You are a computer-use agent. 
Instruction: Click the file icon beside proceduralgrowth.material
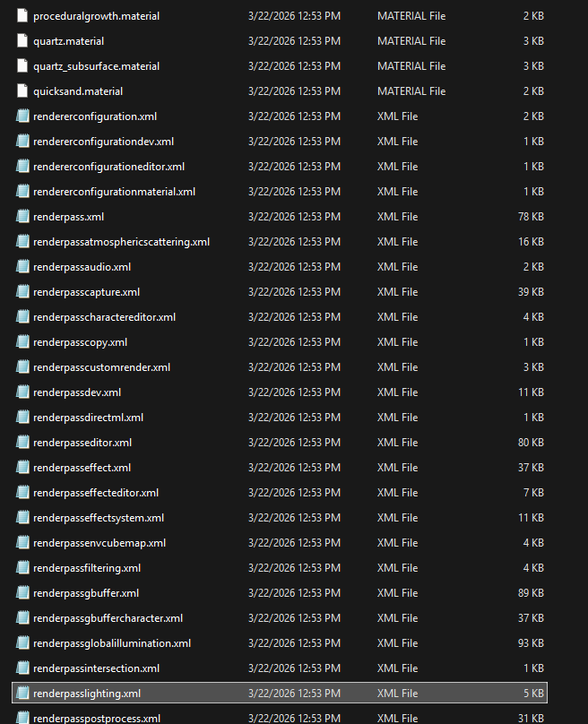[x=22, y=16]
